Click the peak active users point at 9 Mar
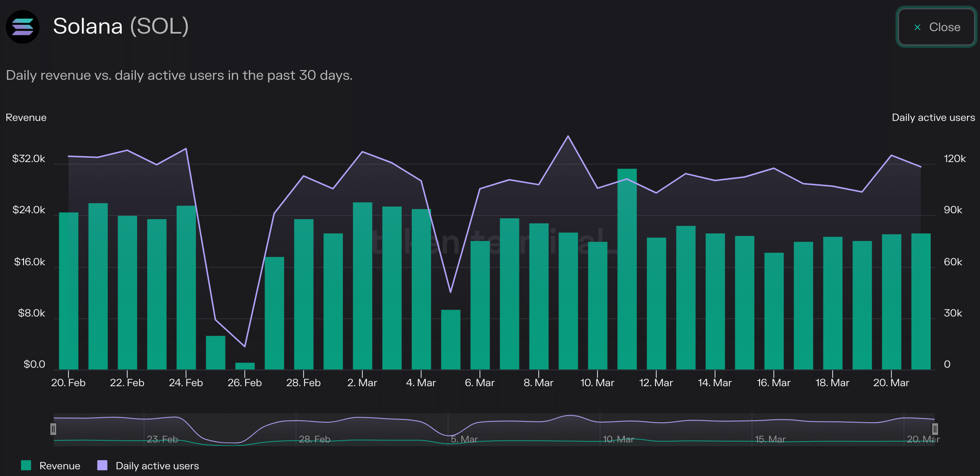This screenshot has height=476, width=980. click(568, 136)
